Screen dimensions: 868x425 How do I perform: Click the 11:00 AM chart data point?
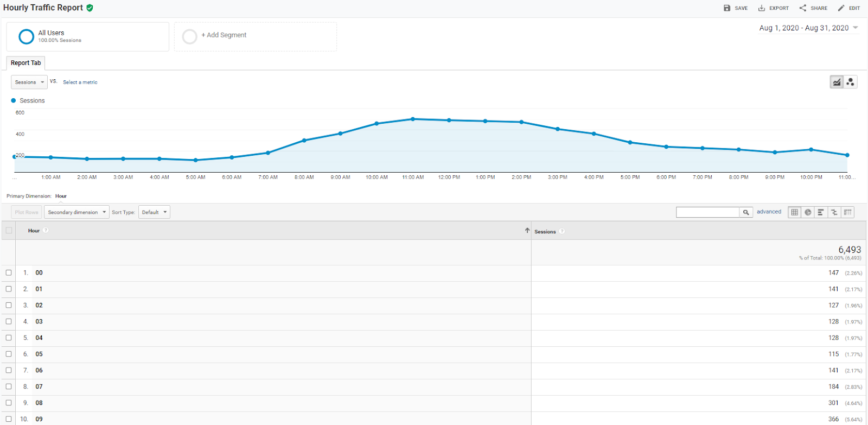[x=413, y=119]
